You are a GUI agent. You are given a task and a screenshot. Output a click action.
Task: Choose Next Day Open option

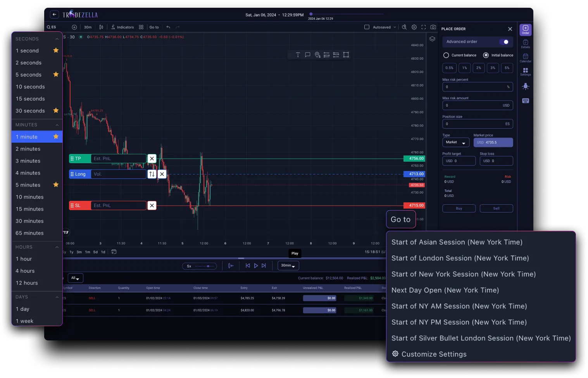(x=445, y=290)
